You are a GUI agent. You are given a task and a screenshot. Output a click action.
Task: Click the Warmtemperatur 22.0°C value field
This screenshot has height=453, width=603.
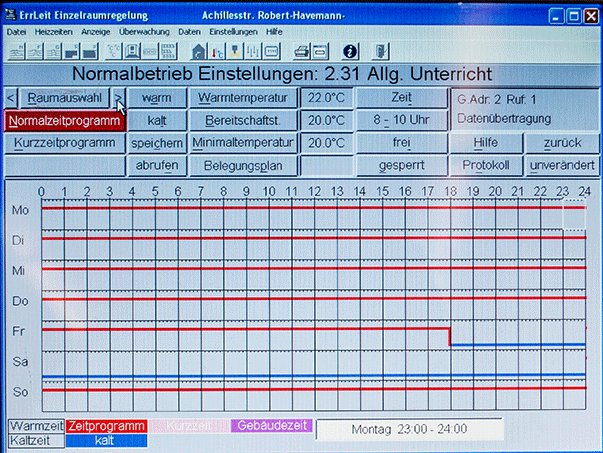(x=326, y=98)
